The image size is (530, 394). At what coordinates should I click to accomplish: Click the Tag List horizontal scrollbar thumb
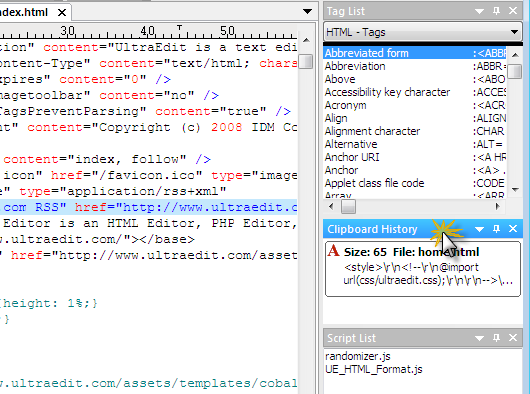348,206
